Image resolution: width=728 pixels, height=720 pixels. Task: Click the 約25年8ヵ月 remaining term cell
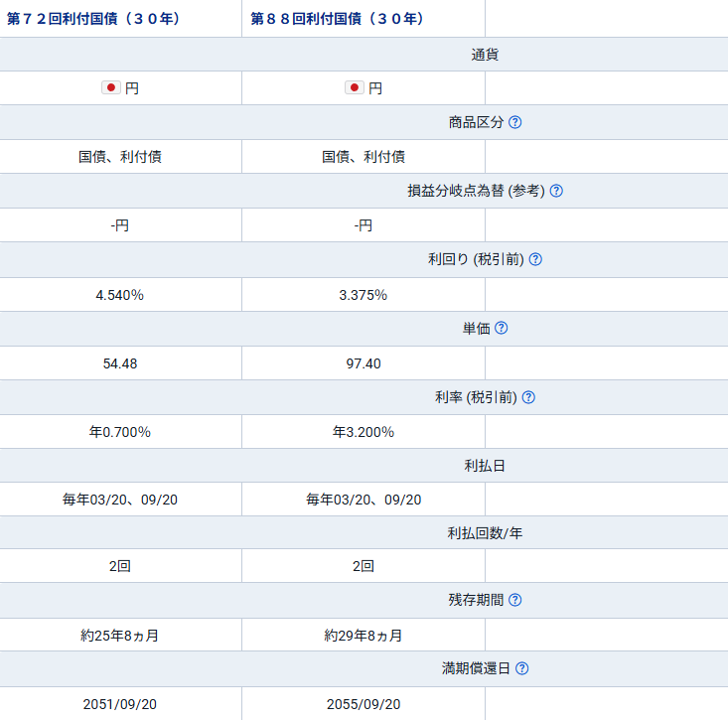(x=120, y=636)
